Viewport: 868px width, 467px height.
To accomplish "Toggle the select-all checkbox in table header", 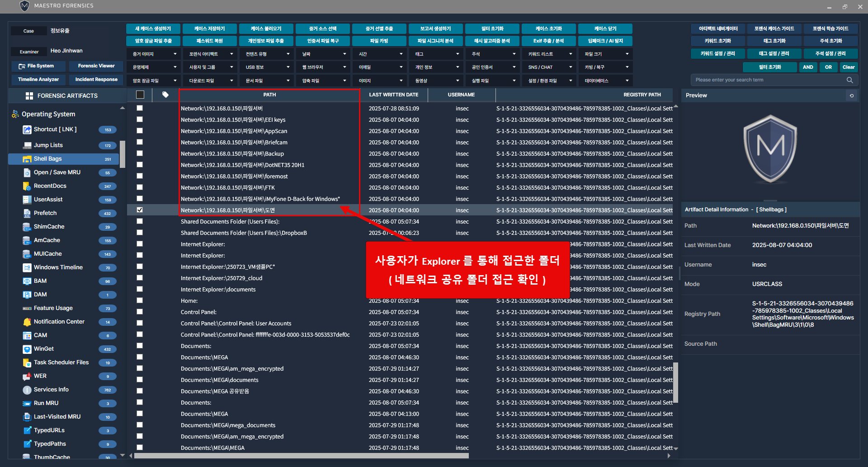I will (140, 95).
